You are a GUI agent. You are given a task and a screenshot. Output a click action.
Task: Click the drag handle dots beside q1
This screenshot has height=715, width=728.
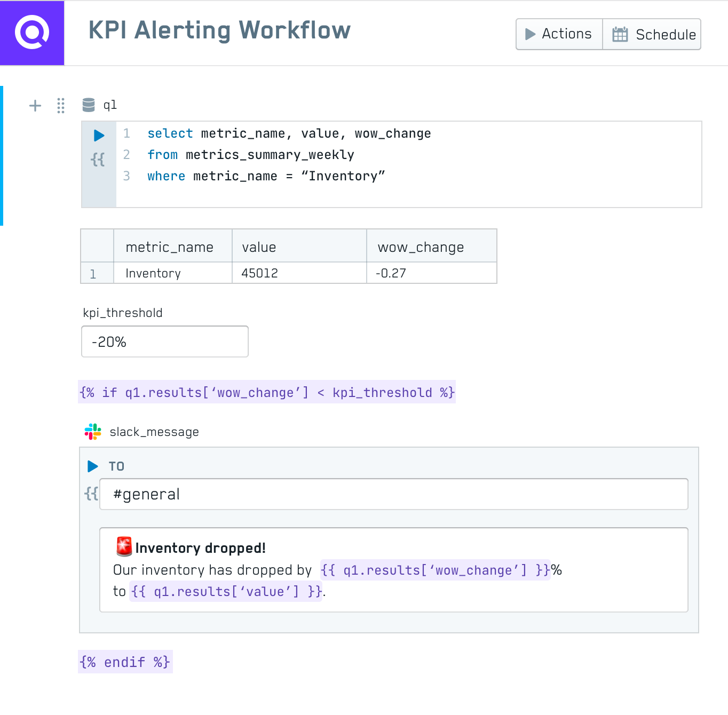(x=61, y=106)
